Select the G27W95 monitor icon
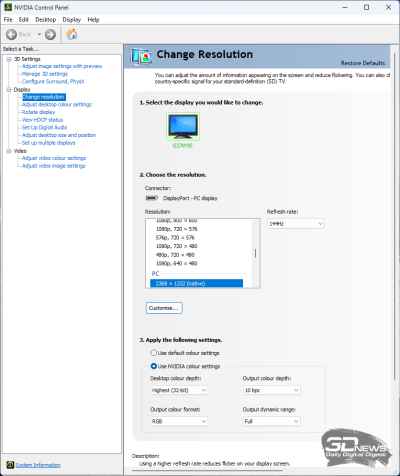Screen dimensions: 400x476 183,126
